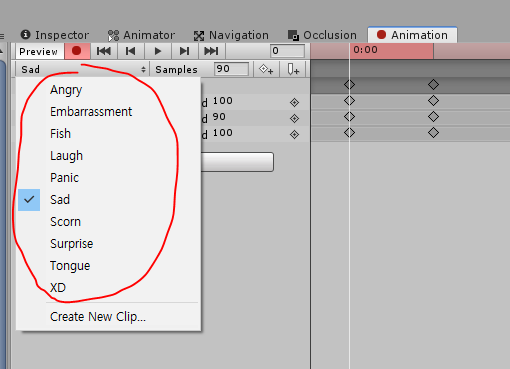510x369 pixels.
Task: Open the Inspector tab
Action: point(55,35)
